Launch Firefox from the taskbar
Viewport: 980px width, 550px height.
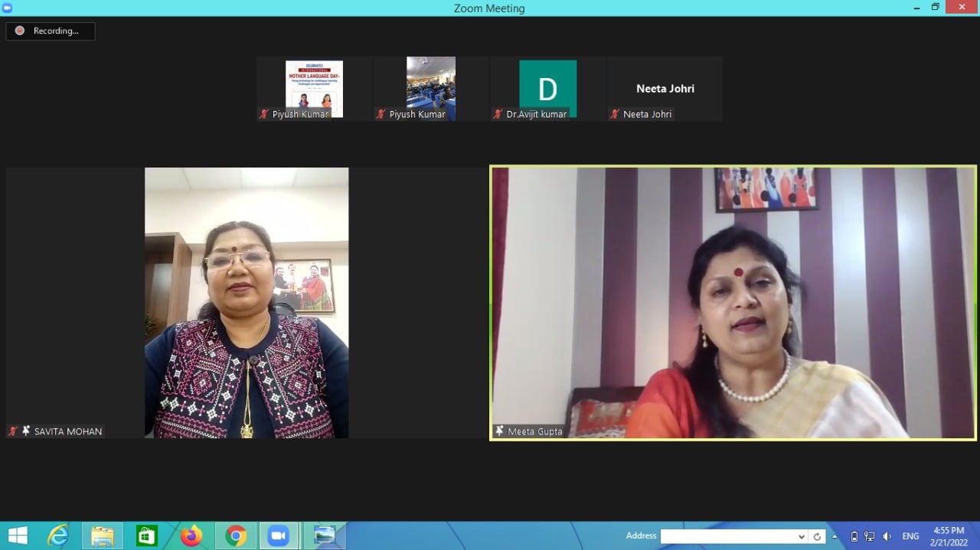coord(191,535)
